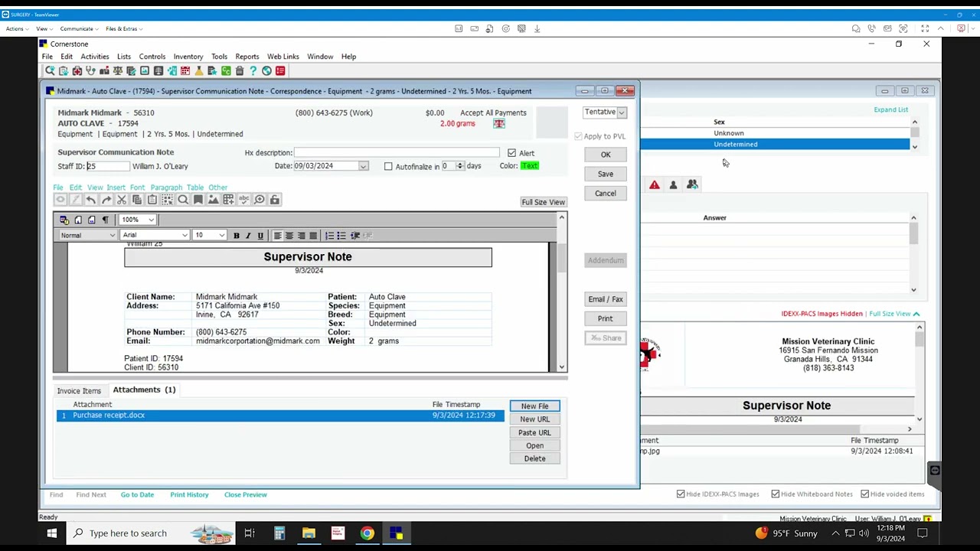Click the stethoscope icon in Cornerstone toolbar
Viewport: 980px width, 551px height.
pyautogui.click(x=90, y=71)
